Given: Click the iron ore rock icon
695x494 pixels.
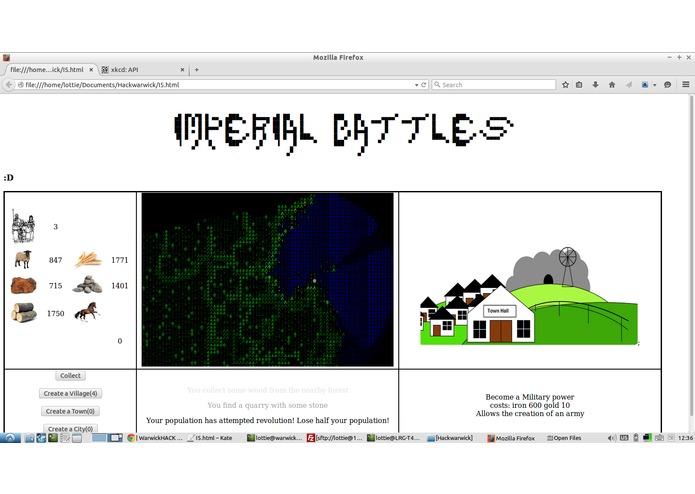Looking at the screenshot, I should (23, 286).
